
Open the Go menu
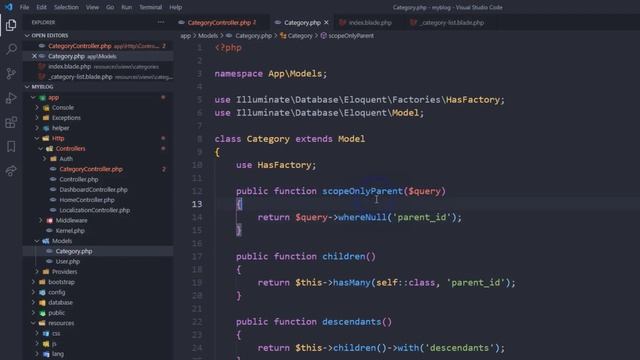coord(110,7)
